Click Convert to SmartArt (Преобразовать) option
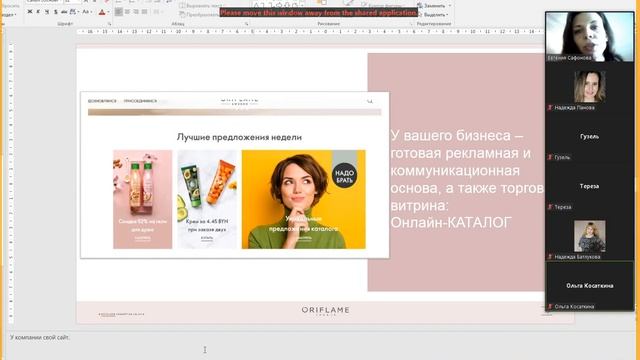This screenshot has width=640, height=360. pos(199,14)
